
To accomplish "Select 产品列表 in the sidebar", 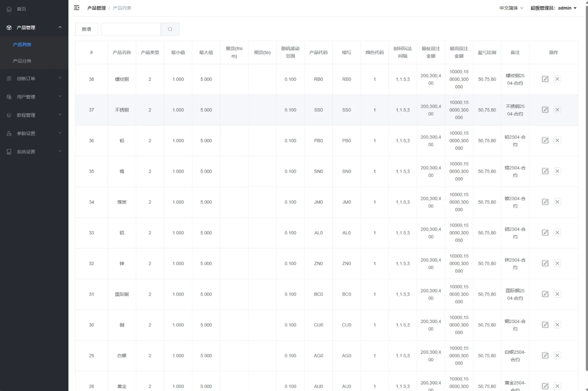I will click(x=22, y=44).
